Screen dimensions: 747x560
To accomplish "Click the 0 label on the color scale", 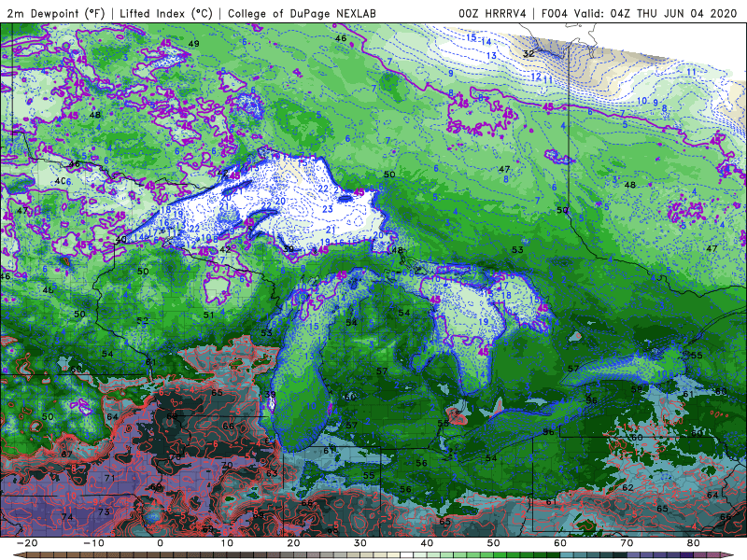I will click(x=160, y=543).
